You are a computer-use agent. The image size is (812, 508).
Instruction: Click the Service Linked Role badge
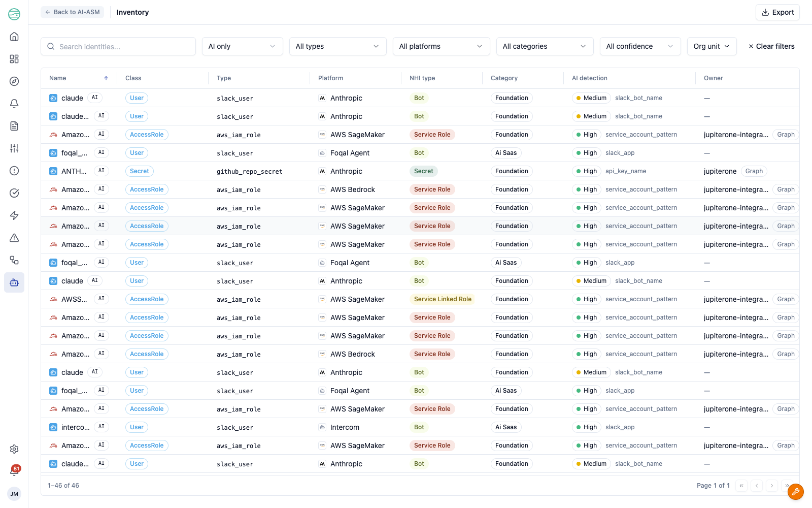click(443, 299)
